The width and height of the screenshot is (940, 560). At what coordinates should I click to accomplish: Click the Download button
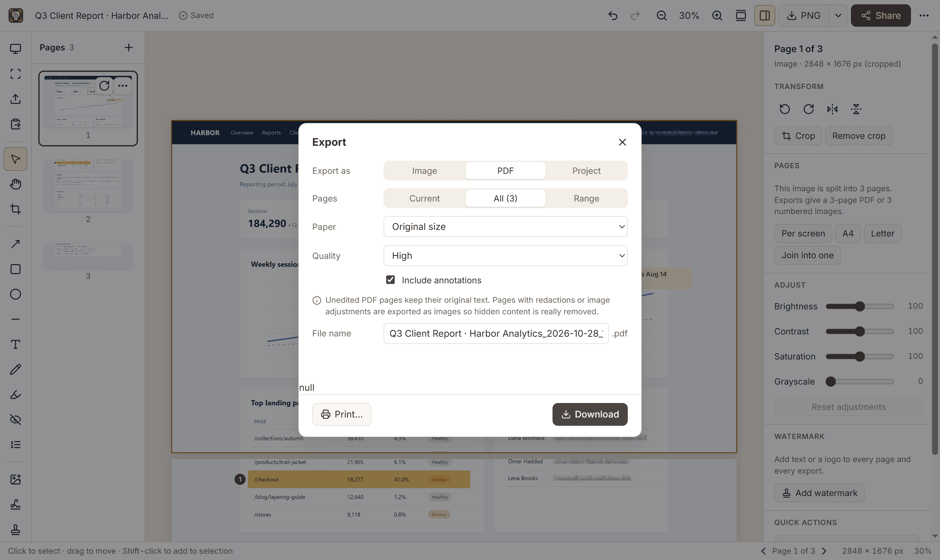coord(590,414)
